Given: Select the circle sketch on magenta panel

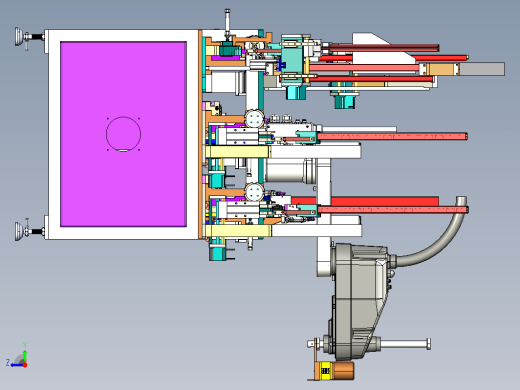Looking at the screenshot, I should point(123,134).
